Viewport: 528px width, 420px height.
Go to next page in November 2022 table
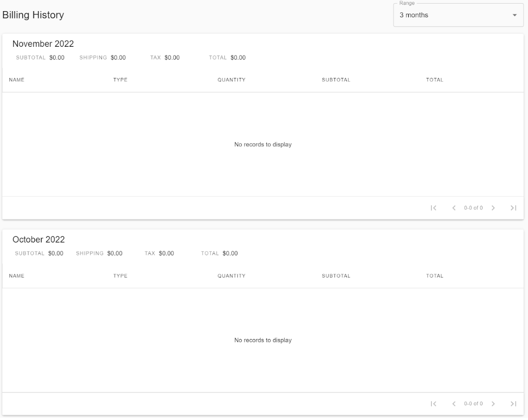493,208
